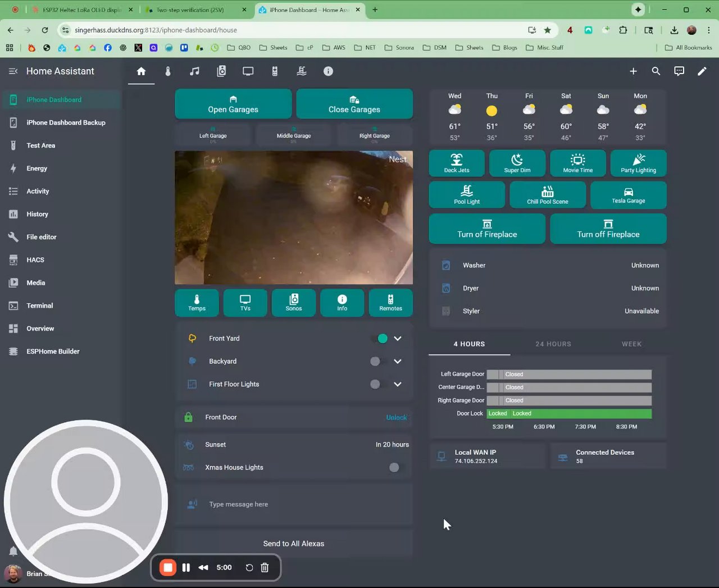Open the Temps shortcut below the camera
This screenshot has height=588, width=719.
(197, 303)
